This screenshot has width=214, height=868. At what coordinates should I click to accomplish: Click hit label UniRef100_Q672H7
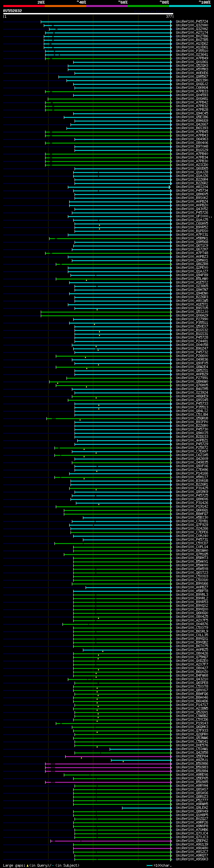pyautogui.click(x=192, y=249)
